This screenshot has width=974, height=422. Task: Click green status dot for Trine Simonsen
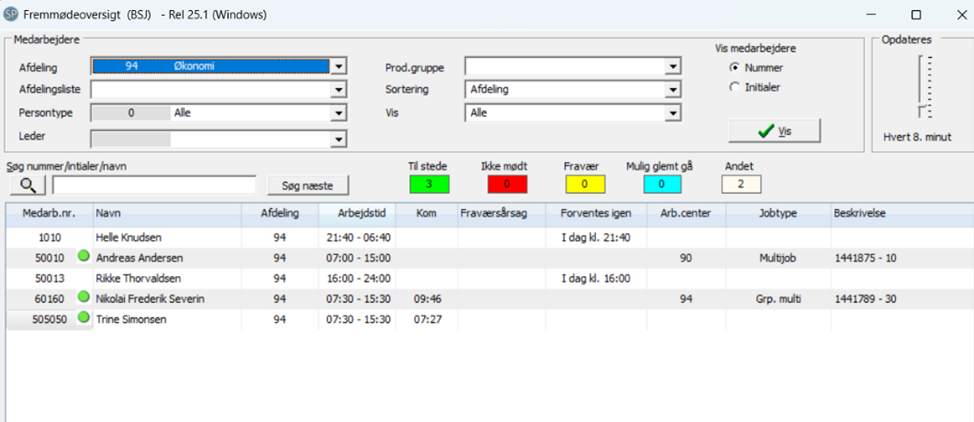pos(84,318)
